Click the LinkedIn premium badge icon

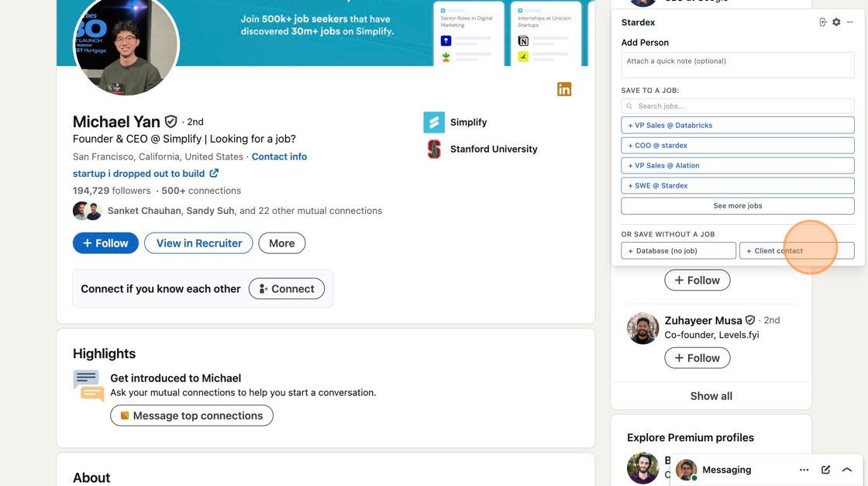564,90
